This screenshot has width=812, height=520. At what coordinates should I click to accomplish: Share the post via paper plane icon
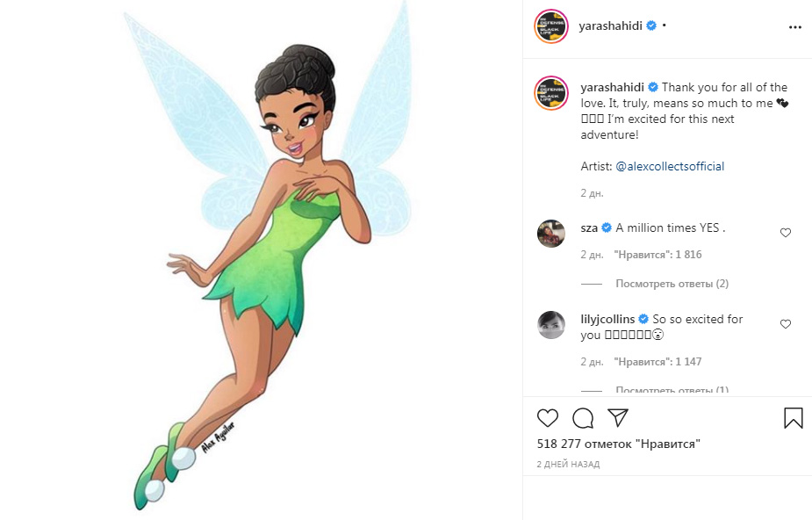click(x=618, y=418)
